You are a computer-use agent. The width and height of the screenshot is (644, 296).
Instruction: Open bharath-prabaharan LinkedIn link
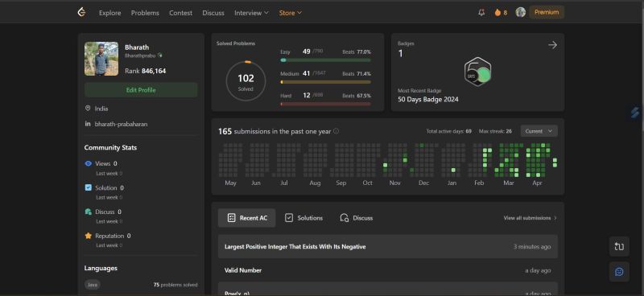click(x=122, y=124)
